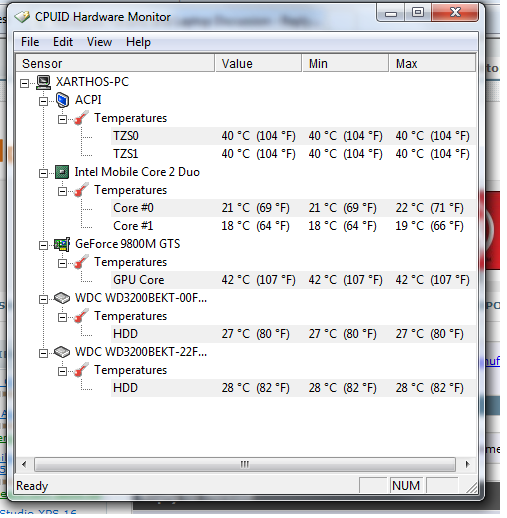Open the View menu

tap(99, 42)
